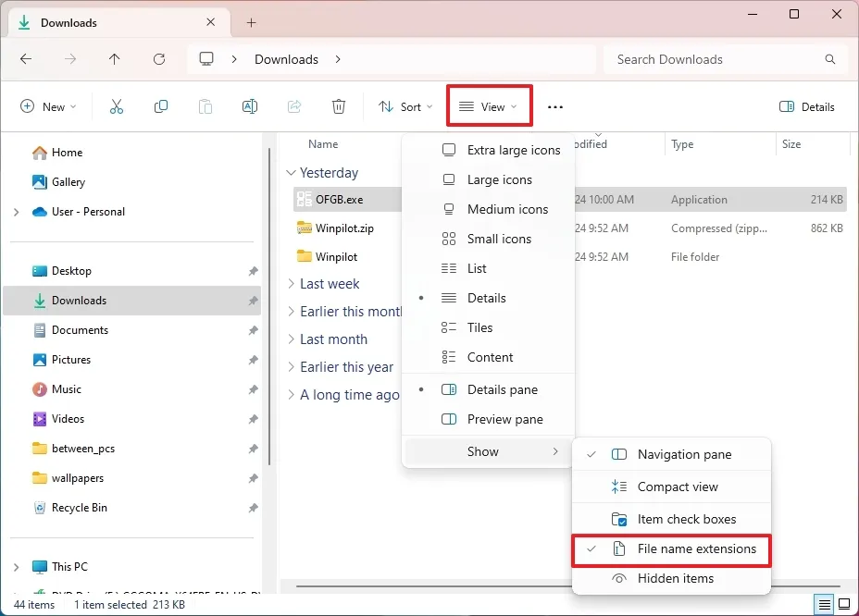Screen dimensions: 859x616
Task: Select the Cut icon on the toolbar
Action: pyautogui.click(x=117, y=106)
